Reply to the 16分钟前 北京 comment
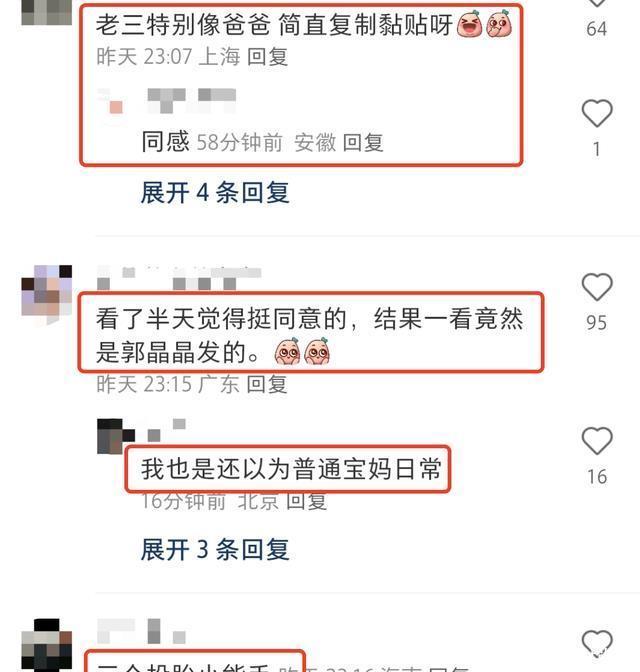This screenshot has width=640, height=672. pos(306,501)
